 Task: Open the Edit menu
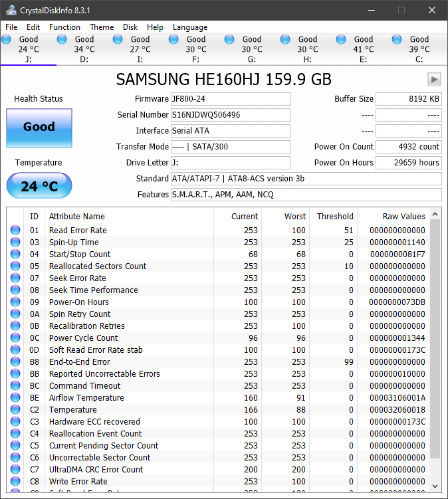pos(33,27)
